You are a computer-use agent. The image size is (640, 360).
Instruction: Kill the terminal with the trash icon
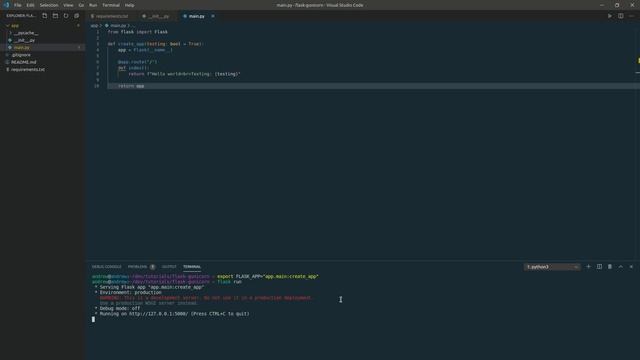610,267
